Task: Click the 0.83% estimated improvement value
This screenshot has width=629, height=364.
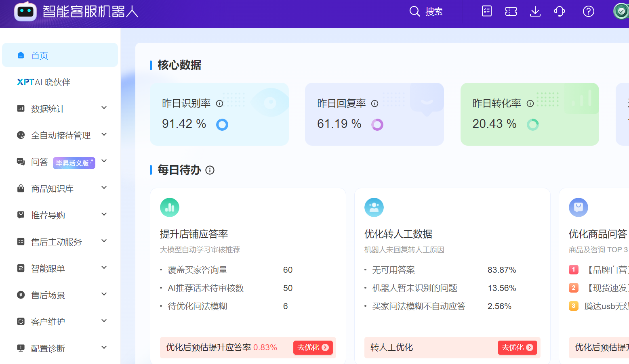Action: pos(265,347)
